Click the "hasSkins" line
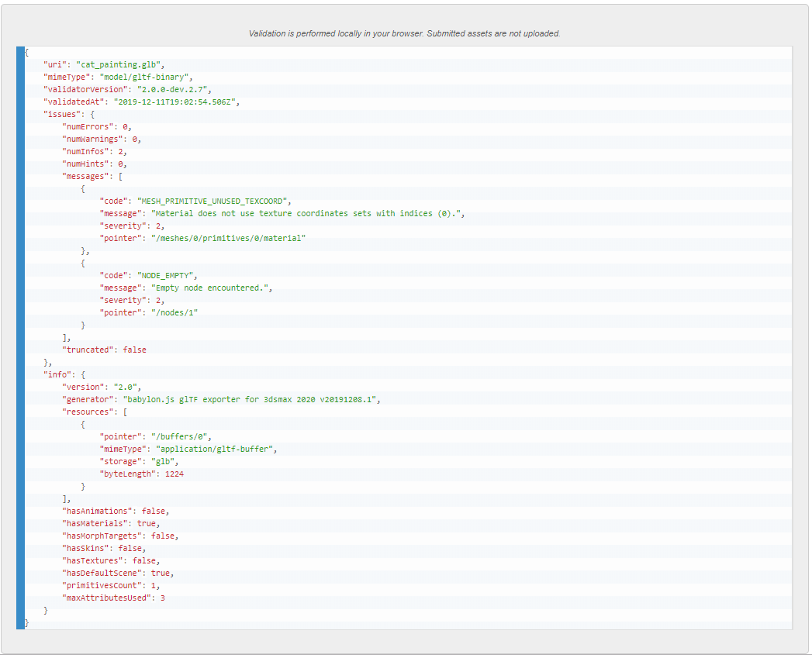 104,549
